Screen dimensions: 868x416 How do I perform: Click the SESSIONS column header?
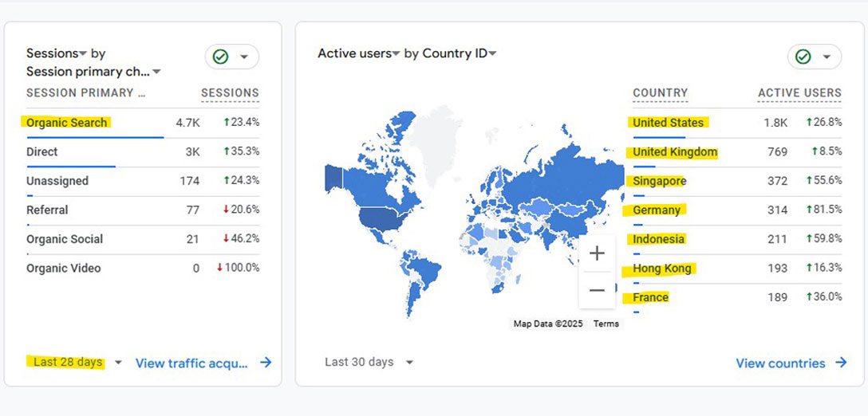[x=230, y=93]
